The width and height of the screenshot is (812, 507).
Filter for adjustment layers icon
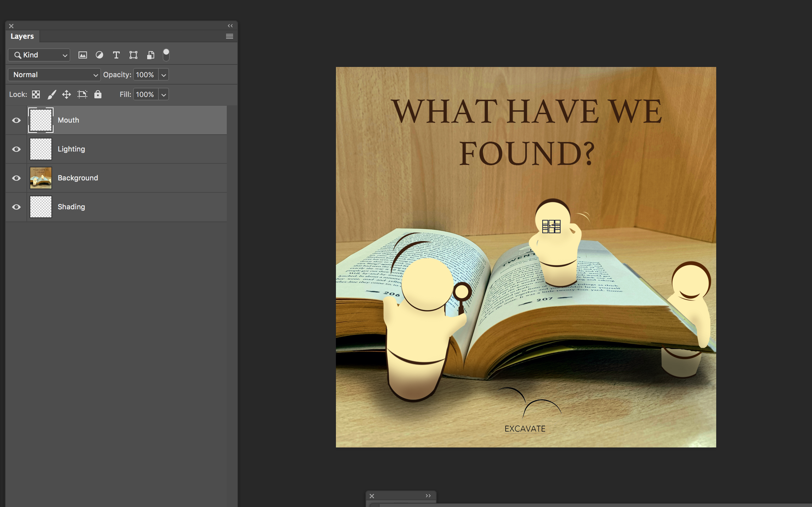coord(99,55)
